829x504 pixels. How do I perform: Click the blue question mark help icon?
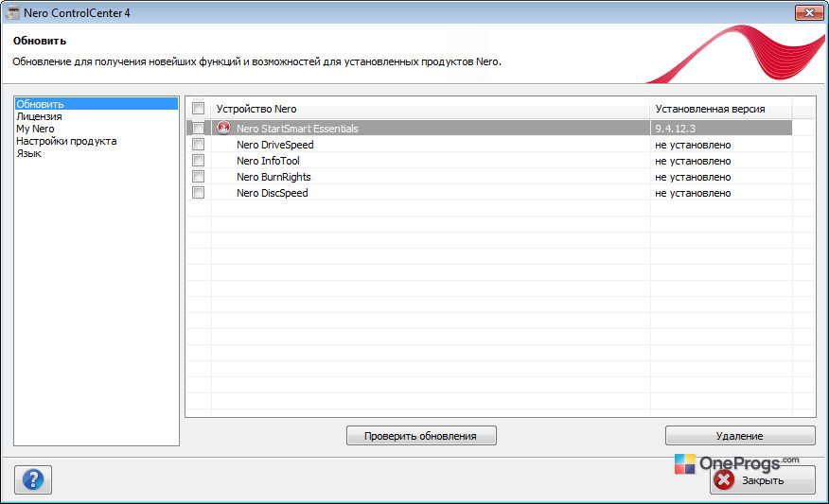33,479
